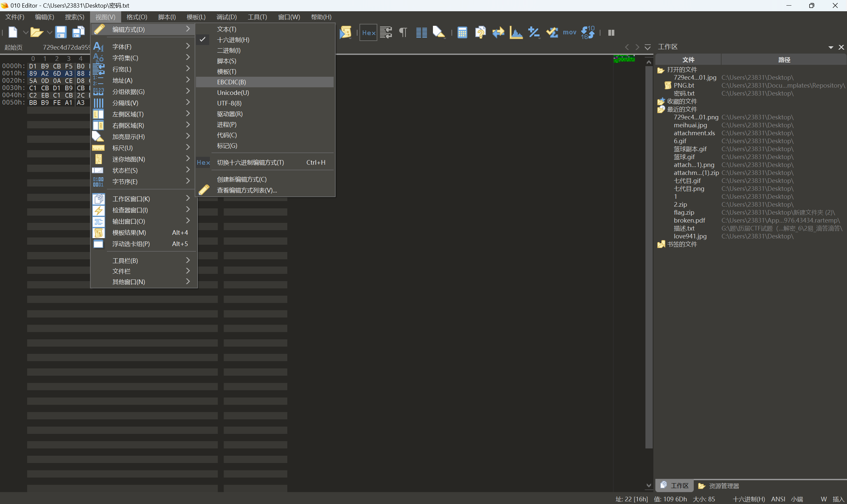The height and width of the screenshot is (504, 847).
Task: Click the pause icon in toolbar
Action: click(611, 33)
